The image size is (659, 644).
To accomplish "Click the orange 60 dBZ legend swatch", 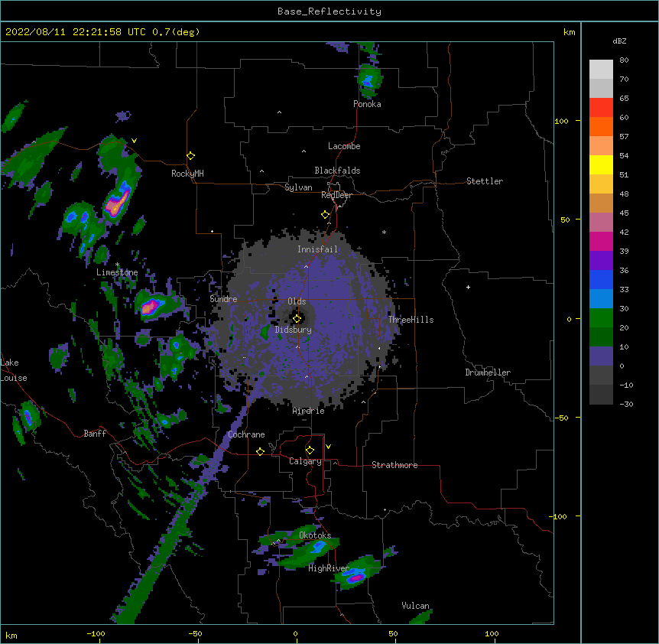I will pyautogui.click(x=601, y=126).
